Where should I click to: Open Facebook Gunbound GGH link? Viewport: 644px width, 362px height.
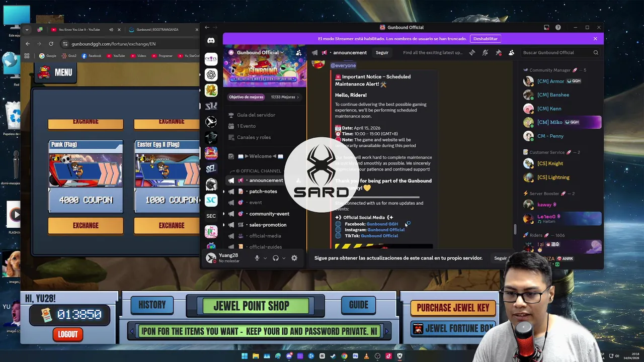[x=382, y=224]
